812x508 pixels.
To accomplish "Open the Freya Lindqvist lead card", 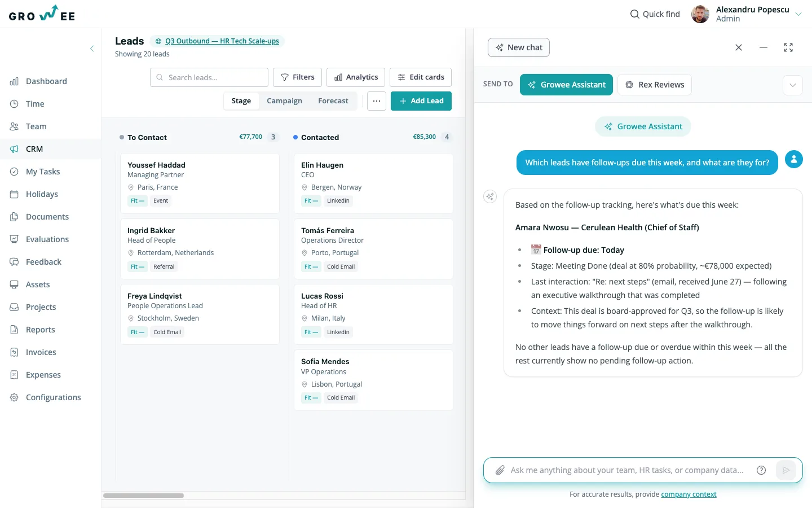I will tap(200, 314).
